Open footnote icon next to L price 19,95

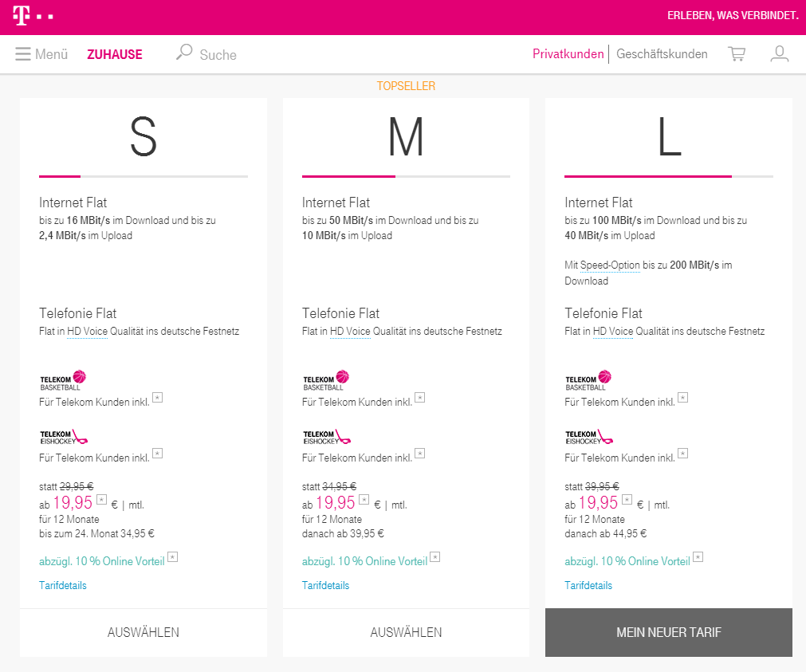click(627, 499)
